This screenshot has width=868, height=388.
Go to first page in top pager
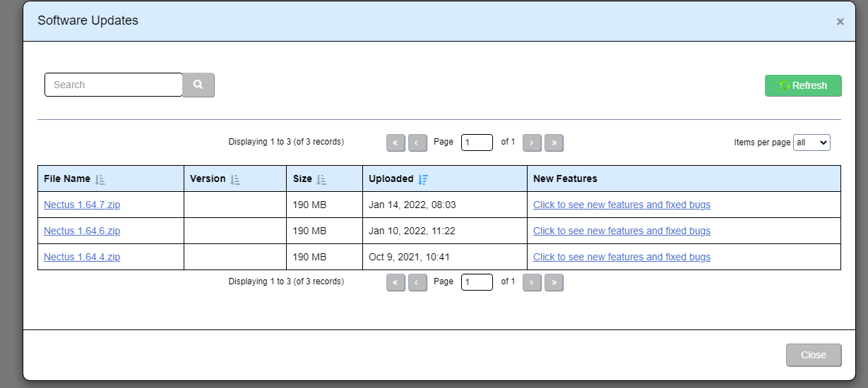[396, 143]
